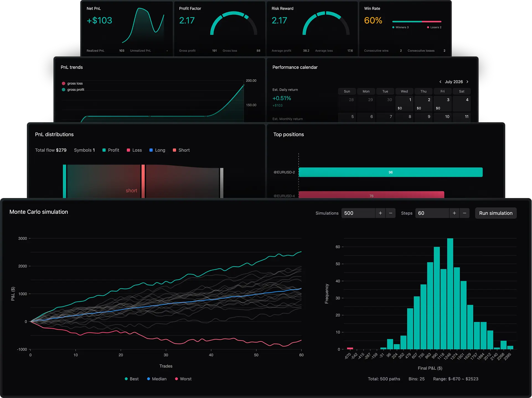Focus the Steps input field showing 60

tap(432, 213)
